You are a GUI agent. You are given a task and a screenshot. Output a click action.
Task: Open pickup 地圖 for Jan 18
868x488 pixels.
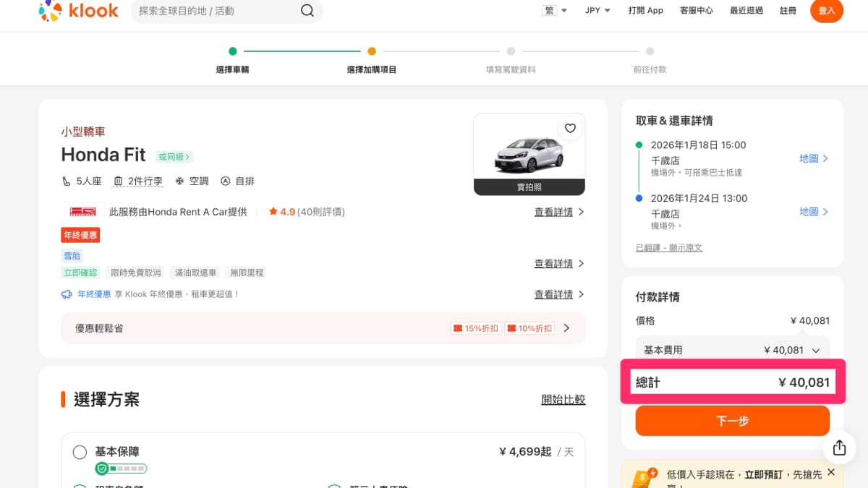[x=814, y=158]
